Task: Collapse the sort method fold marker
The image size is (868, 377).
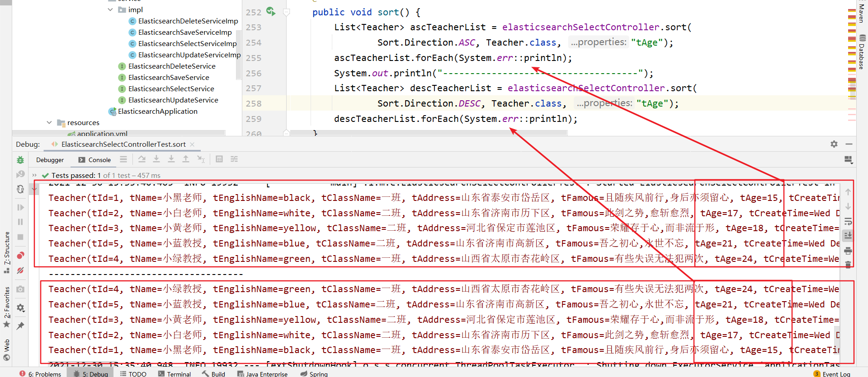Action: click(286, 12)
